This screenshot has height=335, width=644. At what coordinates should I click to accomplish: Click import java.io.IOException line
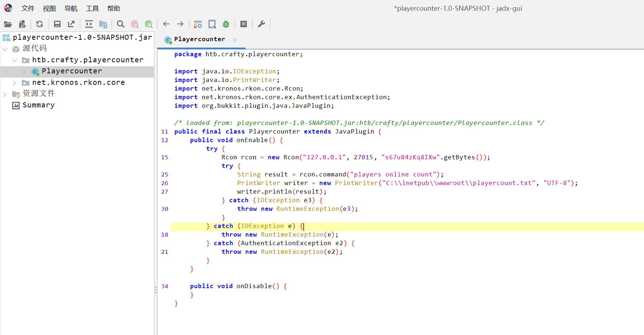[x=227, y=71]
